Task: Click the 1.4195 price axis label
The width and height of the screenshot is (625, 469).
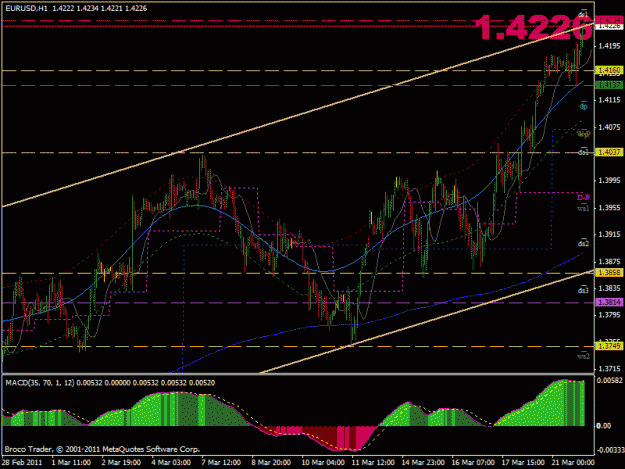Action: 609,46
